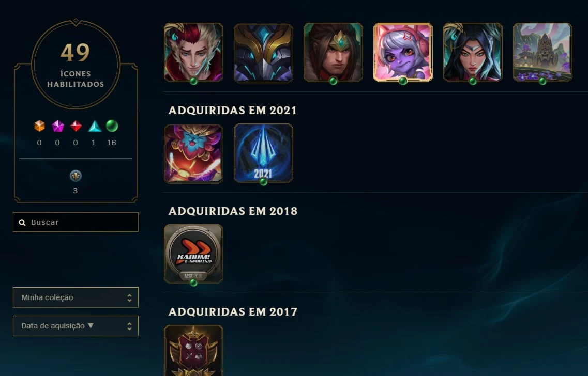Pick the dark-haired woman summoner icon
Image resolution: width=588 pixels, height=376 pixels.
coord(473,53)
